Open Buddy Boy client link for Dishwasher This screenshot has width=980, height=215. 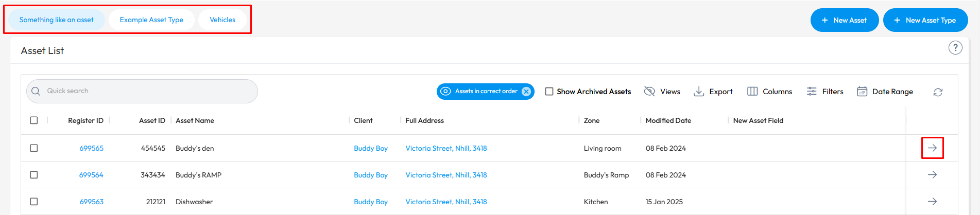(371, 202)
